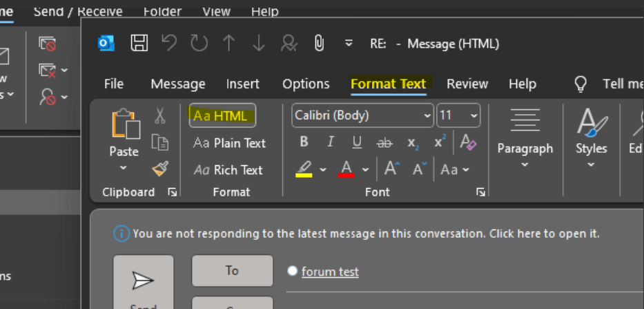Click Clear All Formatting eraser icon
The height and width of the screenshot is (309, 644).
468,142
